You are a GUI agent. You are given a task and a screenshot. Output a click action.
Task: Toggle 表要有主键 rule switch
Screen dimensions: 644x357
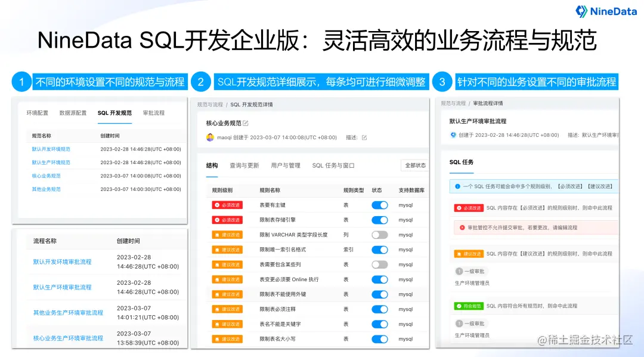(379, 205)
